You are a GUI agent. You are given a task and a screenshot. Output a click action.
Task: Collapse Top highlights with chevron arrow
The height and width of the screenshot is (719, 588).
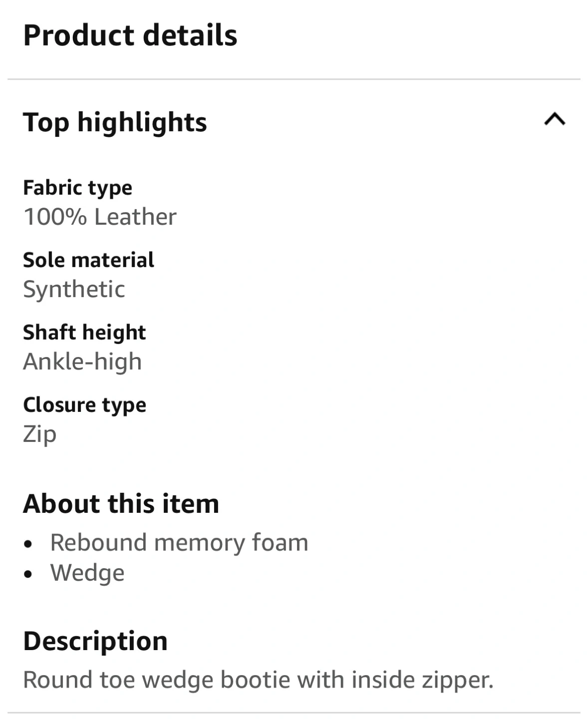(555, 119)
